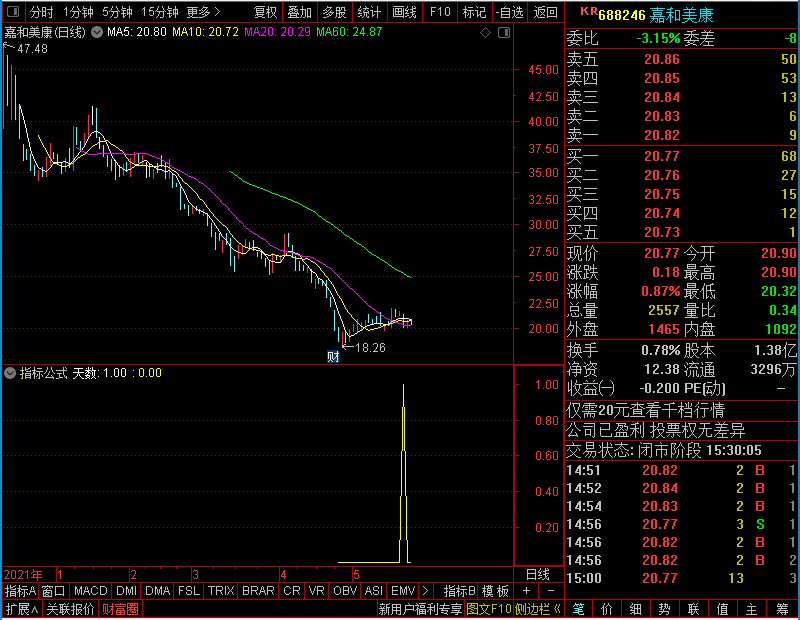Click the 返回 back button

(x=545, y=12)
